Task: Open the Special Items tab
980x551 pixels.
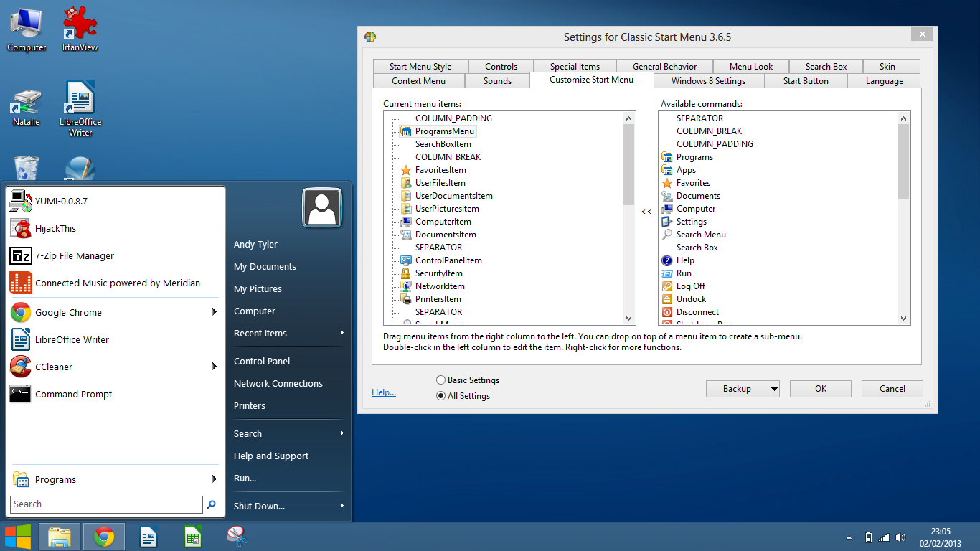Action: coord(575,67)
